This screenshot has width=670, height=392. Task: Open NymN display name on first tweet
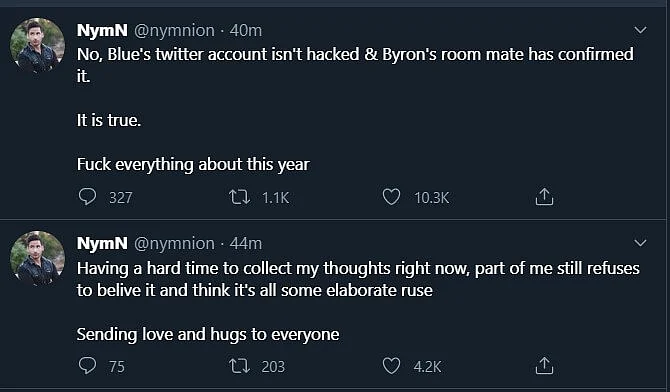click(x=102, y=30)
